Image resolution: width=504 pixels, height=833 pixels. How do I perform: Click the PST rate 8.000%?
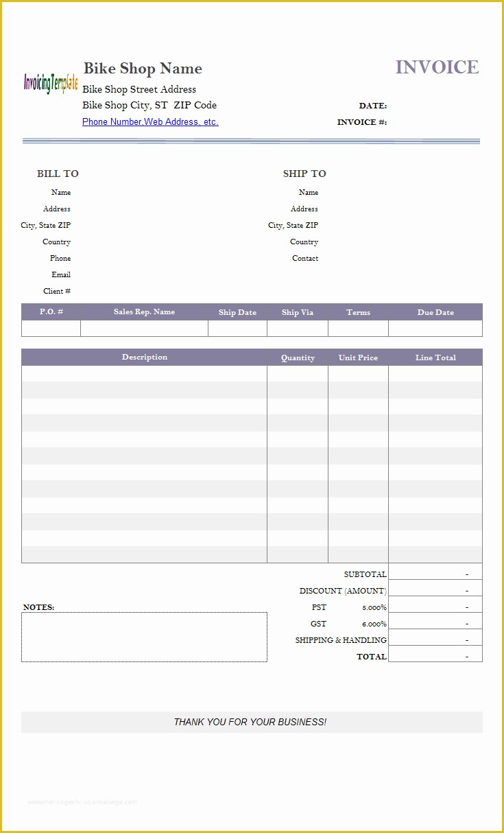374,608
